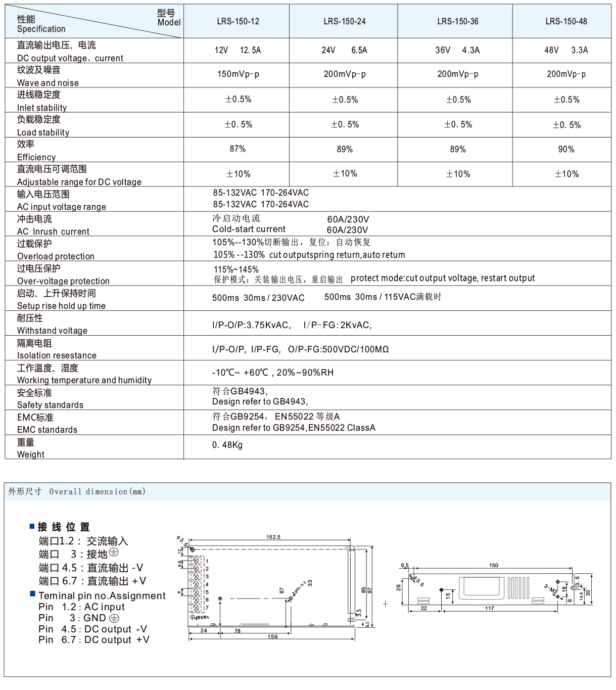Collapse the 外形尺寸 Overall dimension section

(76, 490)
